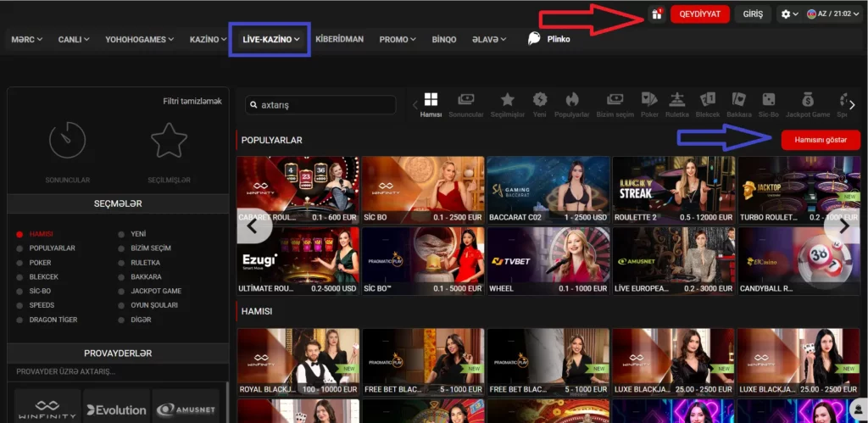Expand the LIVE-KAZİNO menu
The width and height of the screenshot is (868, 423).
270,39
